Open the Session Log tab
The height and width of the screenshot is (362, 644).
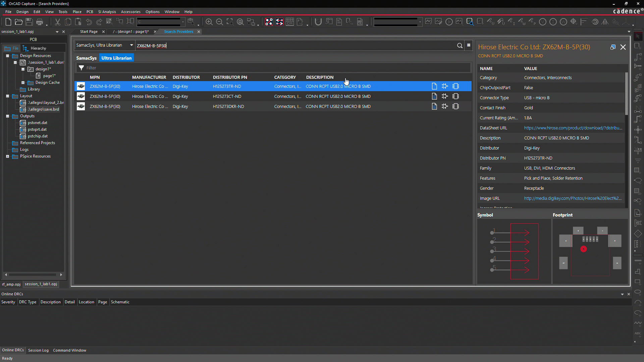pos(38,350)
